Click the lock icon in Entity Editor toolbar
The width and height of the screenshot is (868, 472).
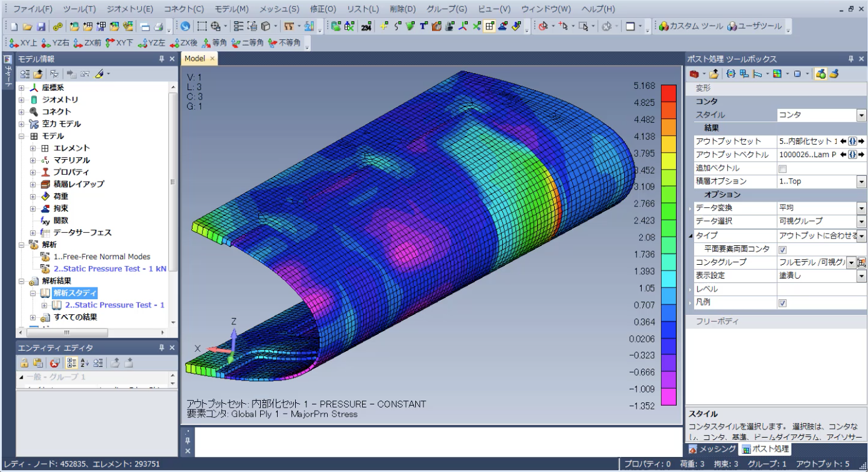coord(24,362)
